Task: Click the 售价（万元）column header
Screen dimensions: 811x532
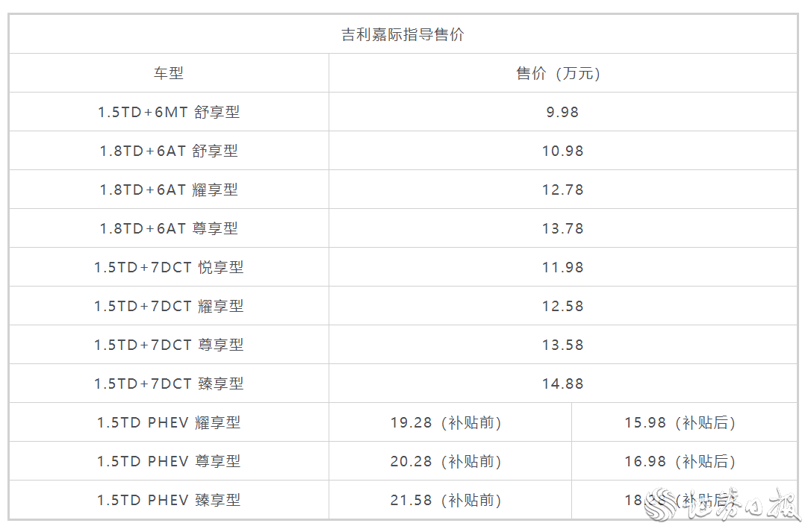Action: coord(562,73)
